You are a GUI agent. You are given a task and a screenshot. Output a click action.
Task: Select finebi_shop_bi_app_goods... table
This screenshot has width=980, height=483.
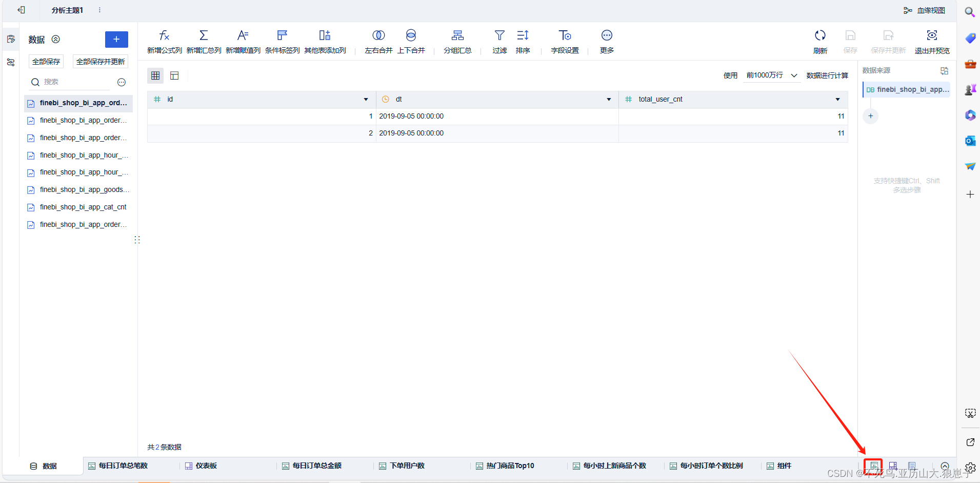pyautogui.click(x=78, y=189)
